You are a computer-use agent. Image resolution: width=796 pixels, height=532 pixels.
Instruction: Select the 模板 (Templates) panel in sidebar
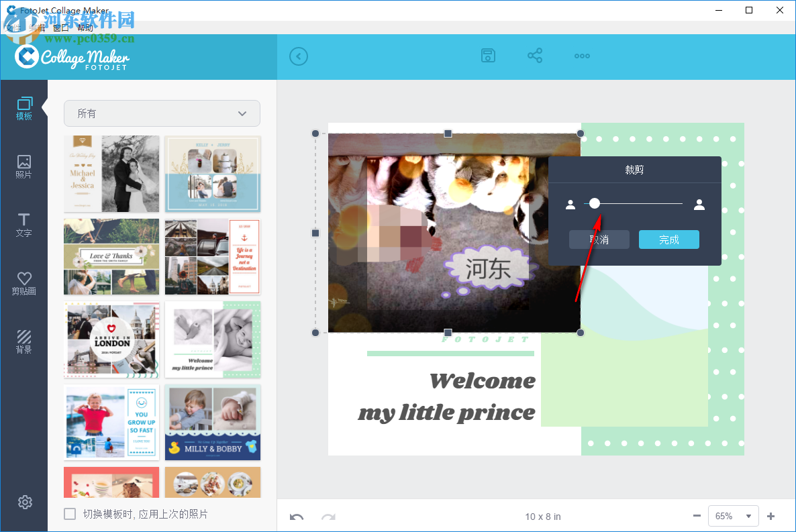[x=24, y=107]
